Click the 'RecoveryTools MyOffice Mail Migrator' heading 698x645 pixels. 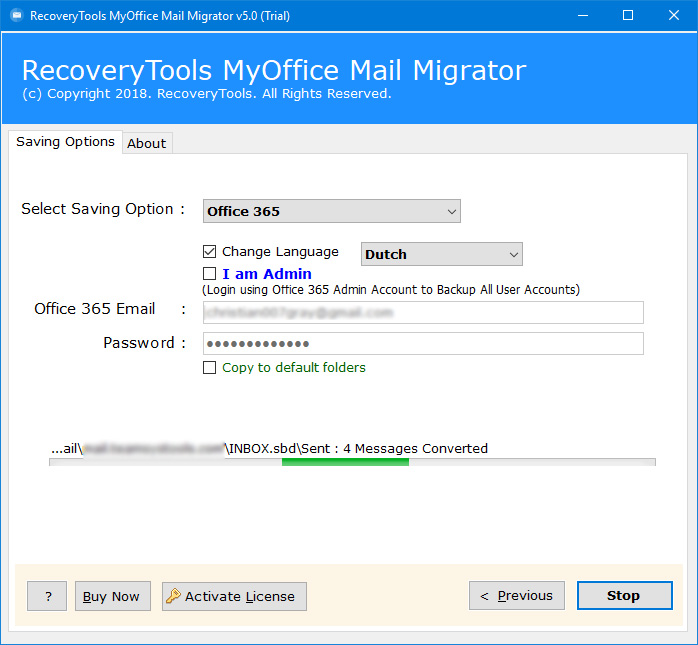274,70
